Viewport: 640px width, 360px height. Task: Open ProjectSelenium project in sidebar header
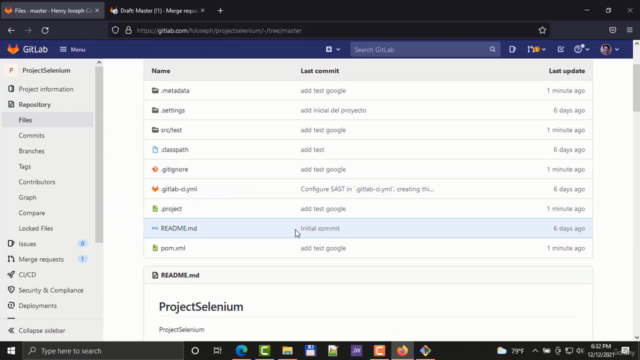point(46,70)
